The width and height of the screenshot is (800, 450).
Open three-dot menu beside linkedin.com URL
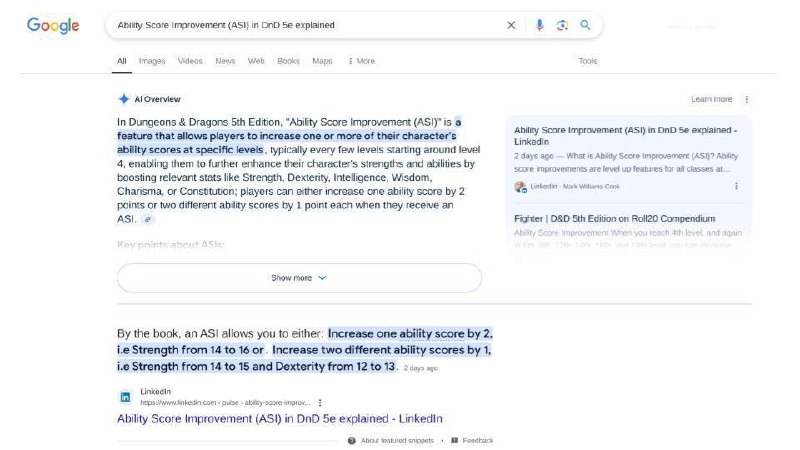pyautogui.click(x=320, y=403)
